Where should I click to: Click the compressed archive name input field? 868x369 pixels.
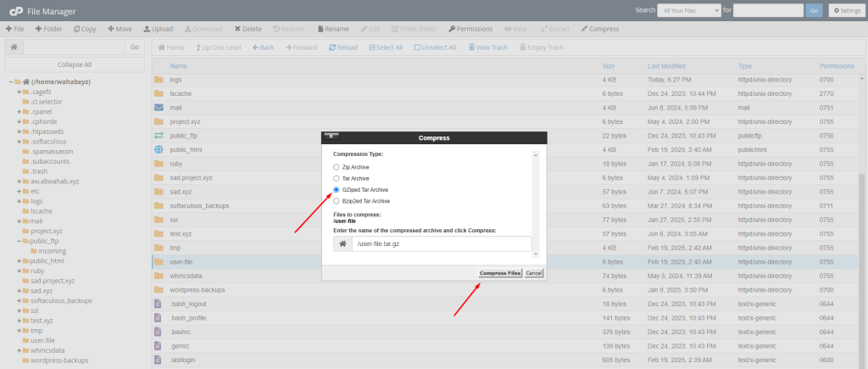tap(442, 244)
